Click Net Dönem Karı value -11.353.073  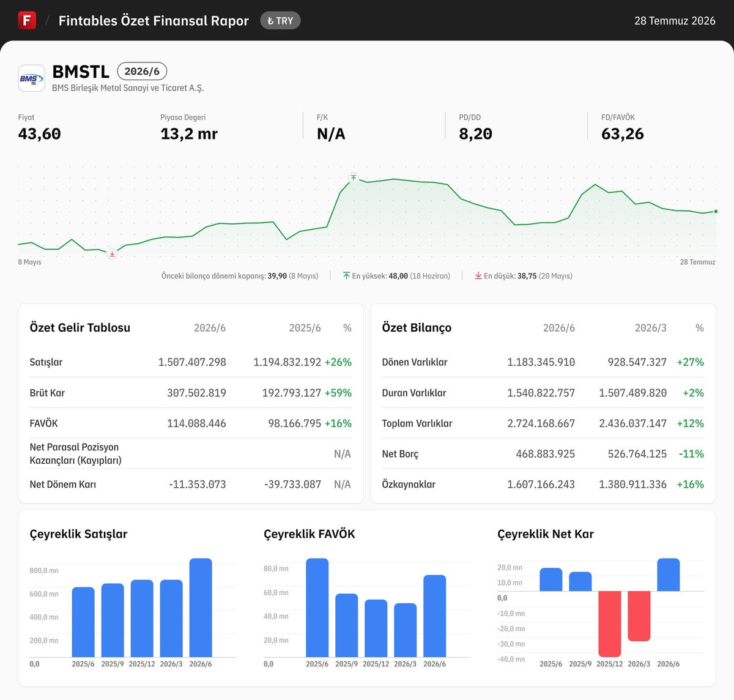(198, 485)
